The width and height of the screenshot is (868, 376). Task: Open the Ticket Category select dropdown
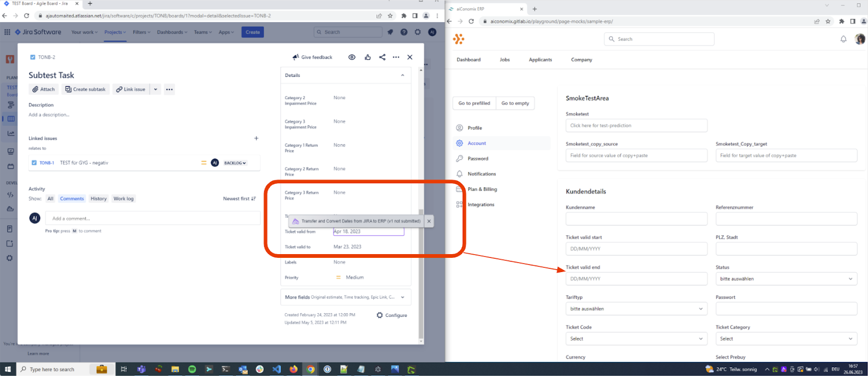786,339
